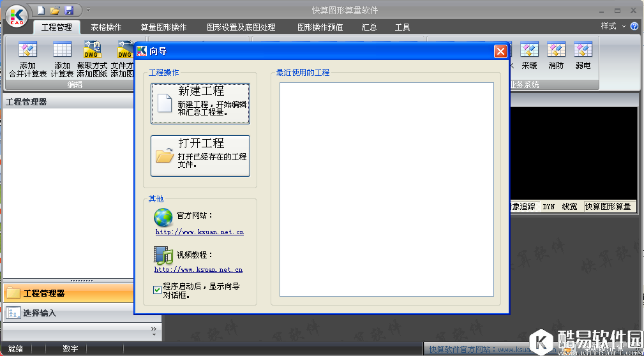
Task: Toggle the 线宽 status button
Action: tap(570, 207)
